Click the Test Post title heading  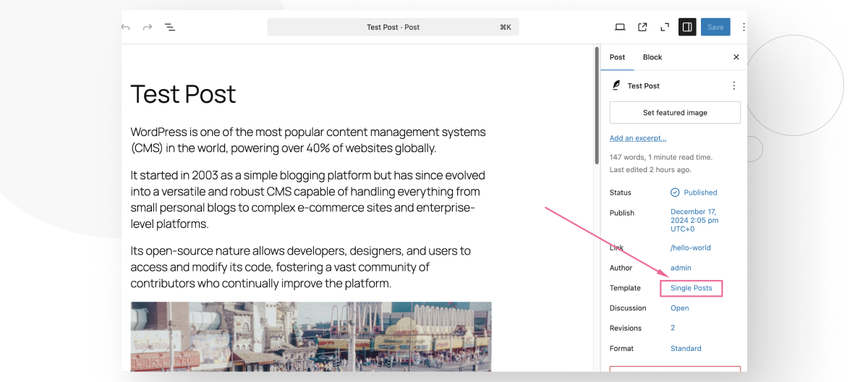[183, 94]
